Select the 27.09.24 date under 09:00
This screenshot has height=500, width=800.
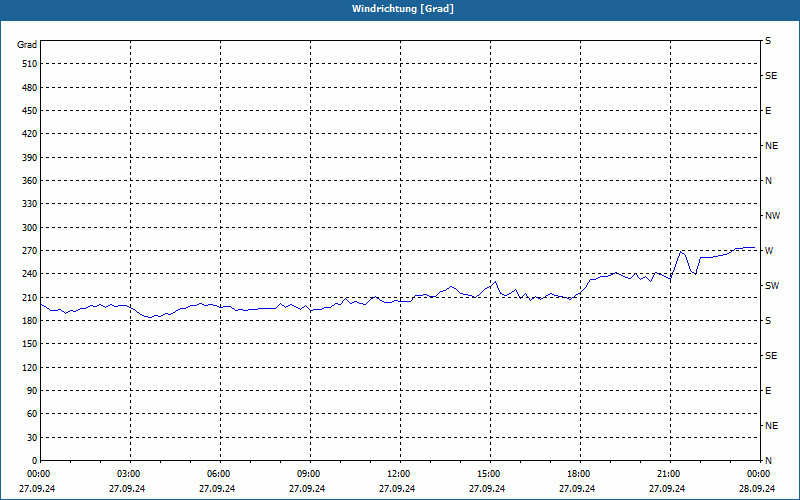pyautogui.click(x=307, y=488)
